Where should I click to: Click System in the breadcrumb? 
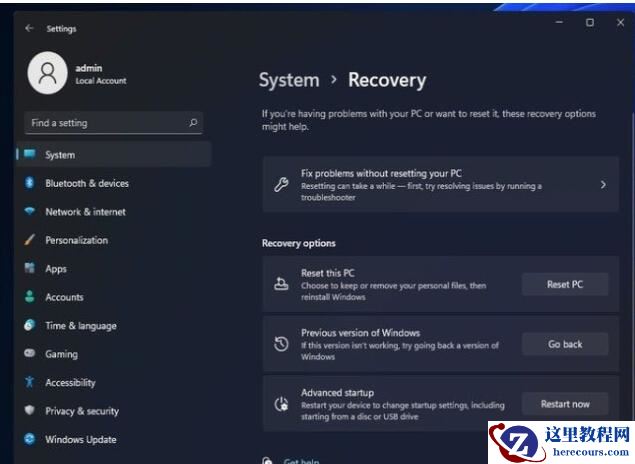point(289,80)
